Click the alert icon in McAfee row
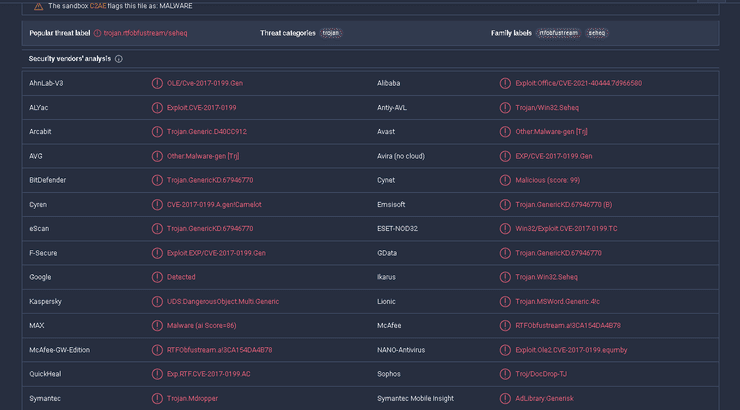Image resolution: width=740 pixels, height=410 pixels. click(505, 326)
